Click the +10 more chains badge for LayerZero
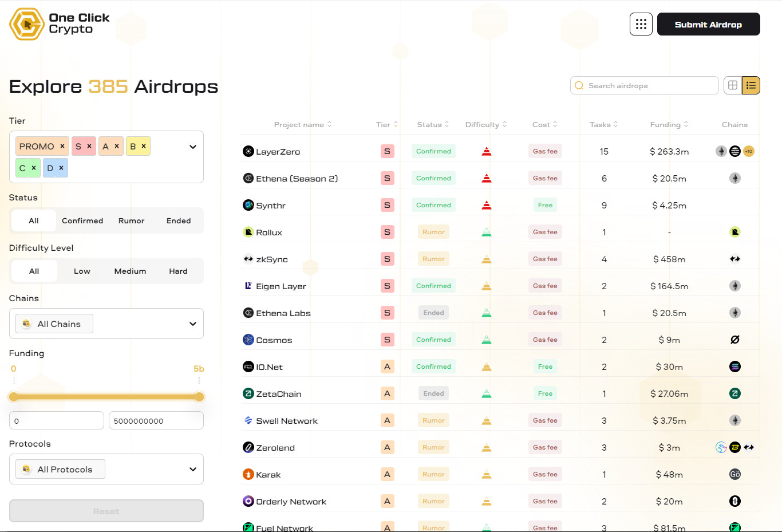782x532 pixels. coord(749,151)
